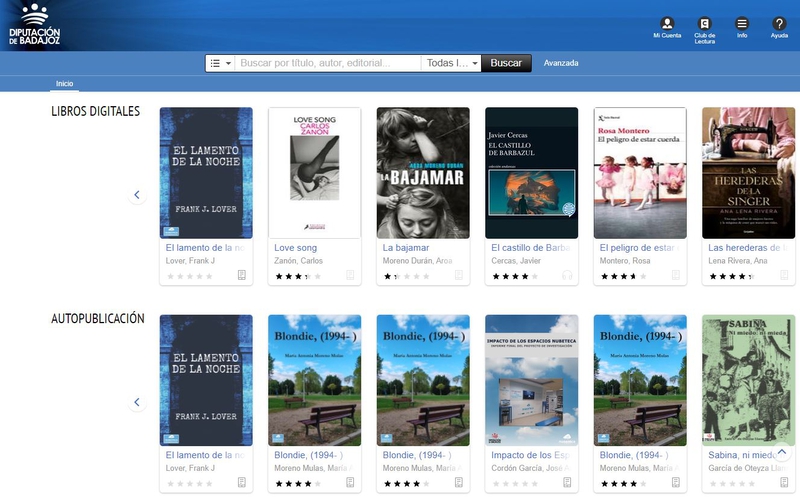Click the Diputación de Badajoz logo

pos(34,24)
